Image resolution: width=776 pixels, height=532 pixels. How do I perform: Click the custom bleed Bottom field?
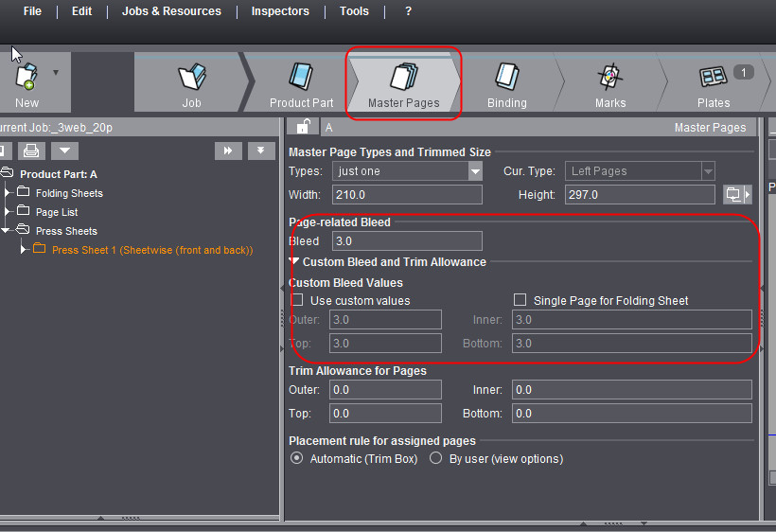point(632,344)
